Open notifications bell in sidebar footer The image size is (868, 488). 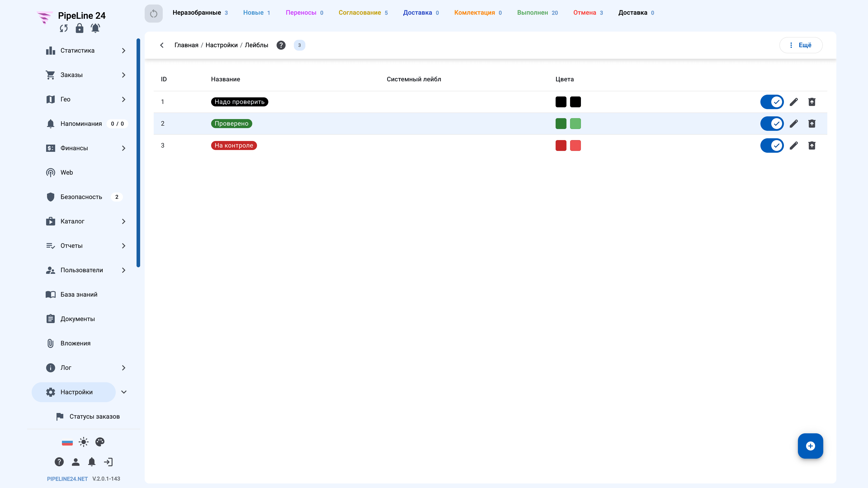(92, 462)
